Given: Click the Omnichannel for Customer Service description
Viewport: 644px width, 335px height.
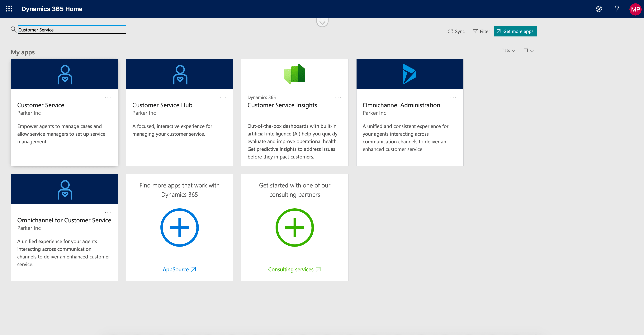Looking at the screenshot, I should (x=64, y=253).
